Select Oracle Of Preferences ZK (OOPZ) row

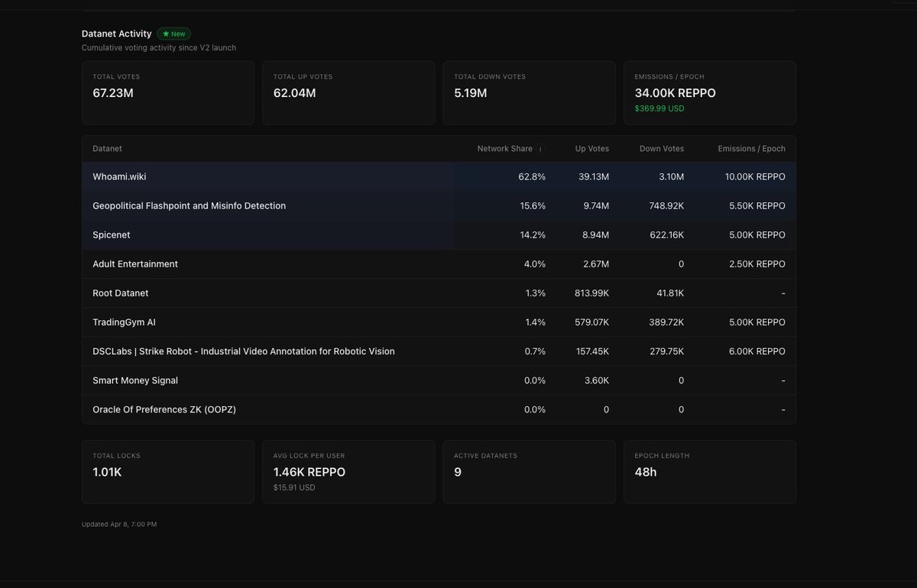coord(439,409)
